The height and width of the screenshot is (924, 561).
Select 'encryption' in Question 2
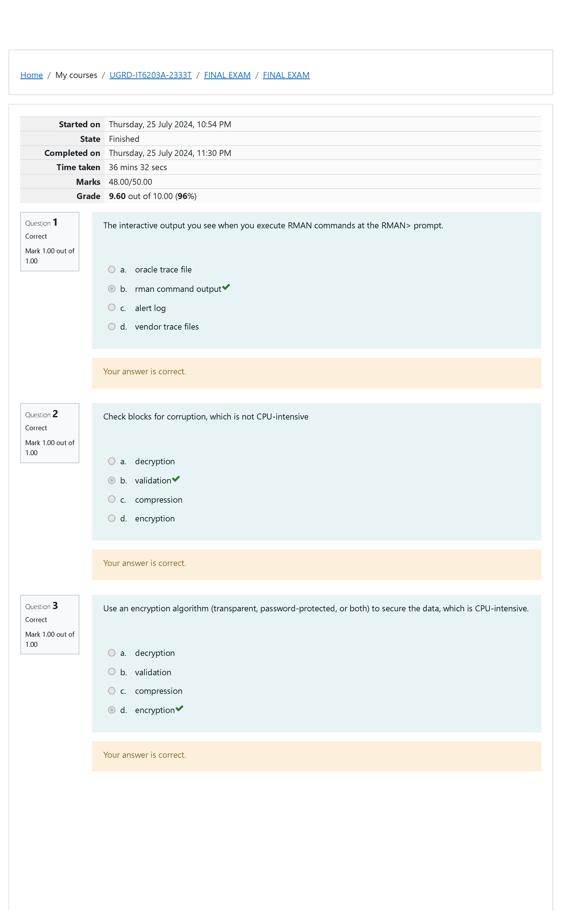coord(111,518)
